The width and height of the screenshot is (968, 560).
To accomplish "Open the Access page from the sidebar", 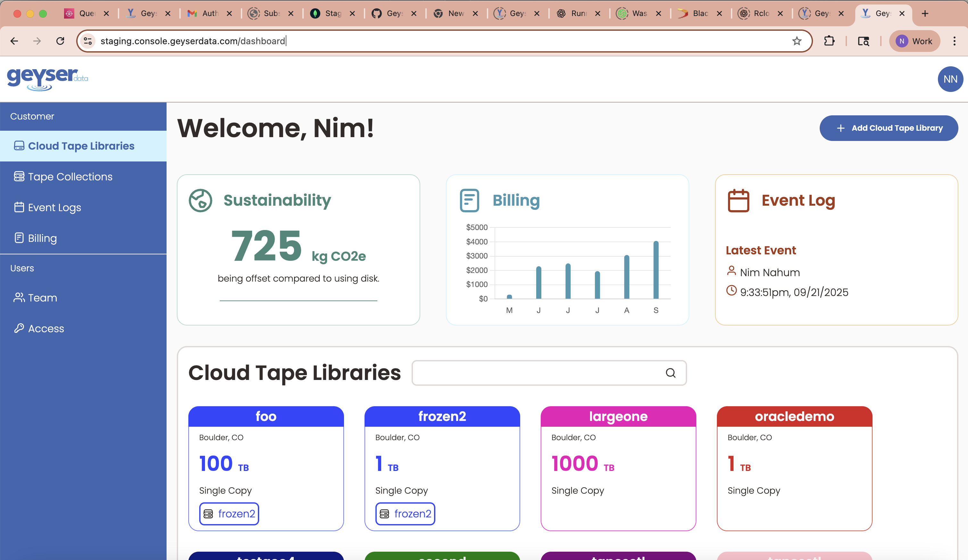I will coord(46,328).
